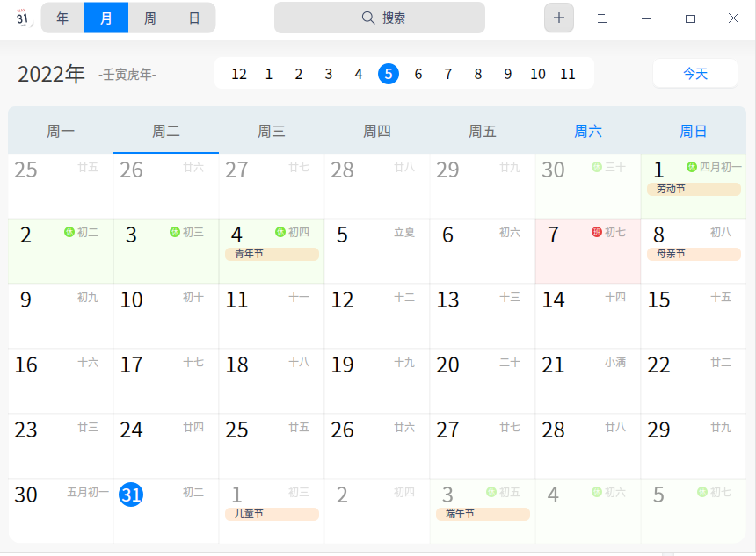Select May 27 date cell
This screenshot has height=556, width=756.
pyautogui.click(x=482, y=446)
